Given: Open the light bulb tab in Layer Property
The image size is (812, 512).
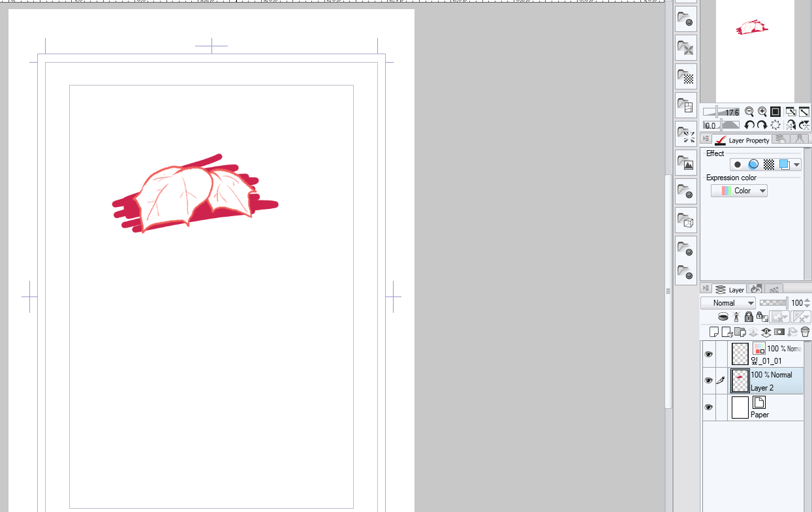Looking at the screenshot, I should [x=799, y=139].
